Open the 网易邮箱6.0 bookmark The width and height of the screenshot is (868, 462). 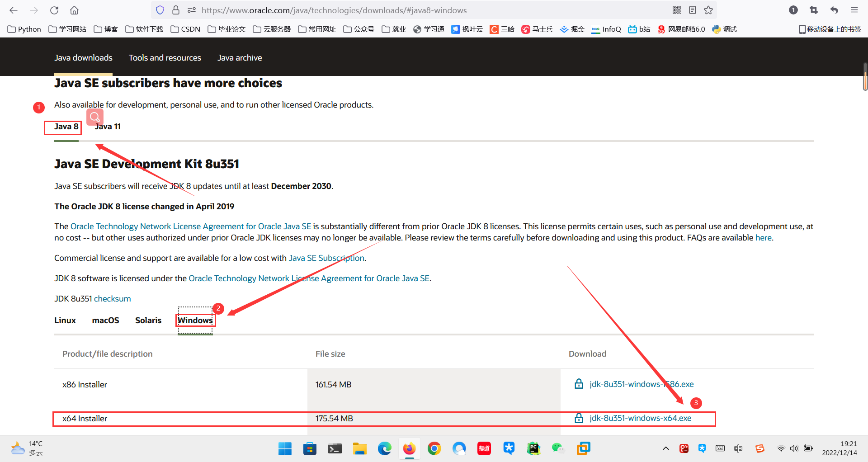(x=681, y=29)
